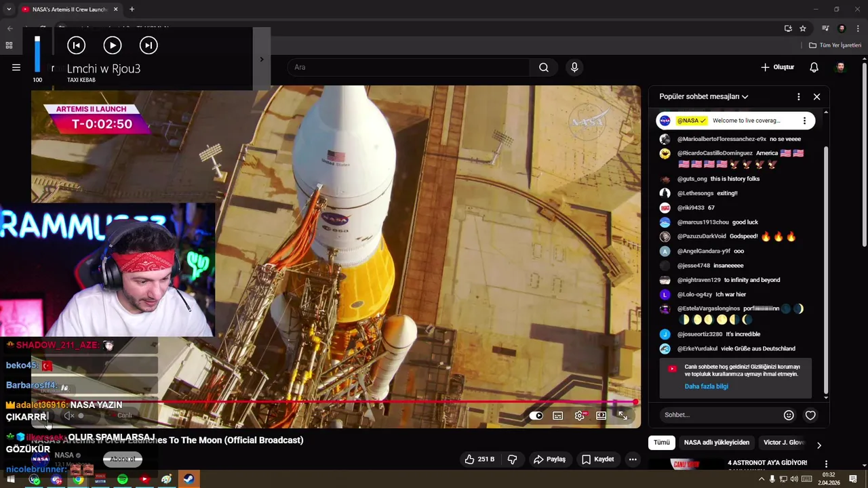Open Steam from the taskbar
This screenshot has width=868, height=488.
(x=189, y=480)
